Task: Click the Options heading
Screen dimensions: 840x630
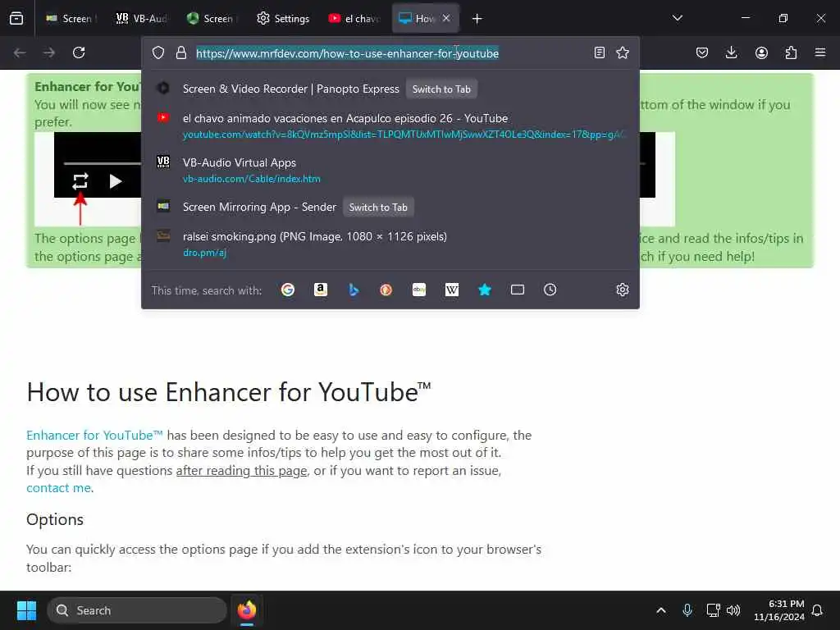Action: 55,519
